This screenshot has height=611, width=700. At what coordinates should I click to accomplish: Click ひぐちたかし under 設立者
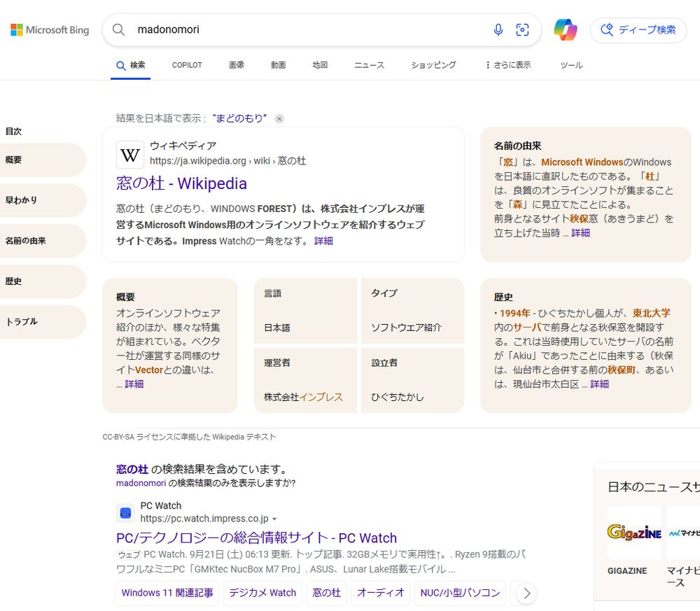(x=398, y=398)
